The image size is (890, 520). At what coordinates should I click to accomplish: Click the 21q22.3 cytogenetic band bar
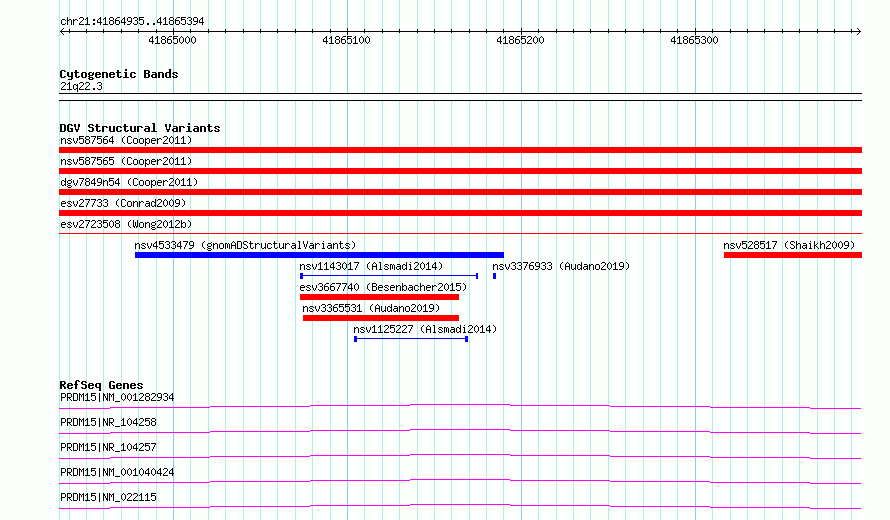tap(460, 97)
